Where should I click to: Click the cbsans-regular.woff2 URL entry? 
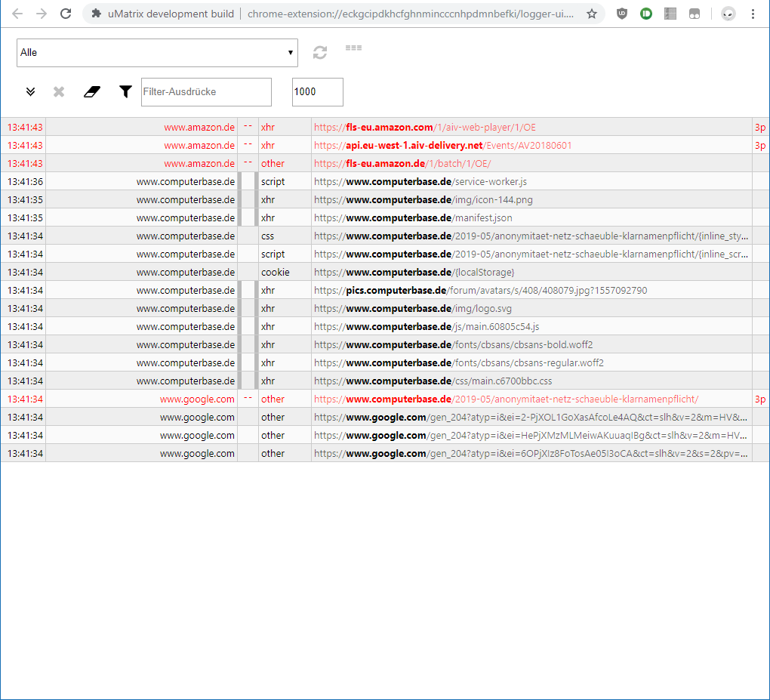point(459,363)
